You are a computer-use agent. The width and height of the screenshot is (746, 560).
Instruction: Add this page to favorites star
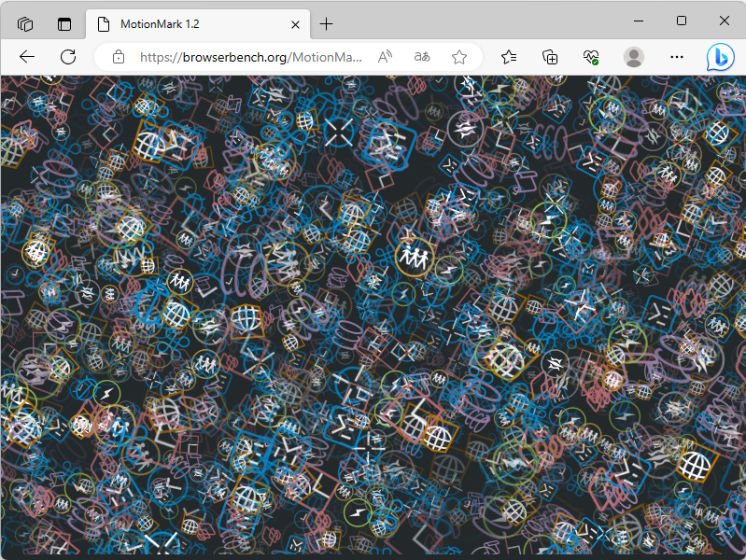[x=459, y=57]
